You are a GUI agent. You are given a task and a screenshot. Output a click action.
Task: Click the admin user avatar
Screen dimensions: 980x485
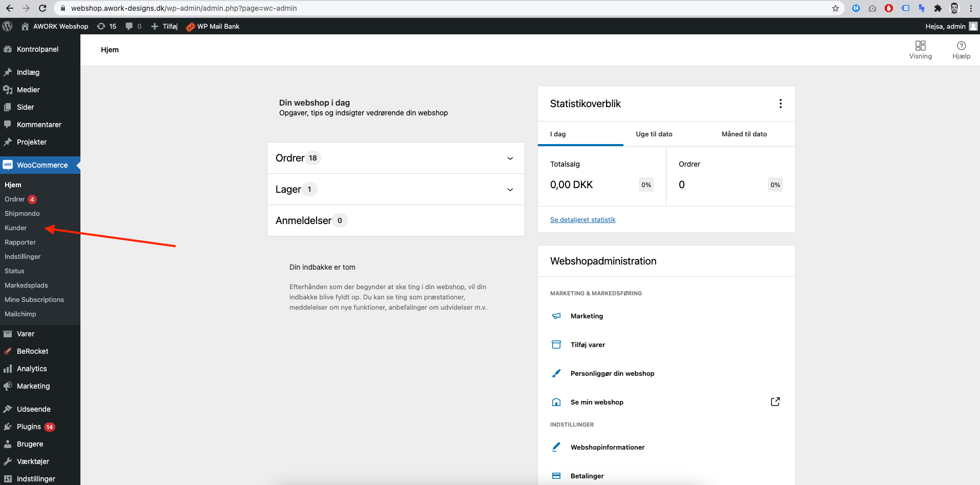973,26
